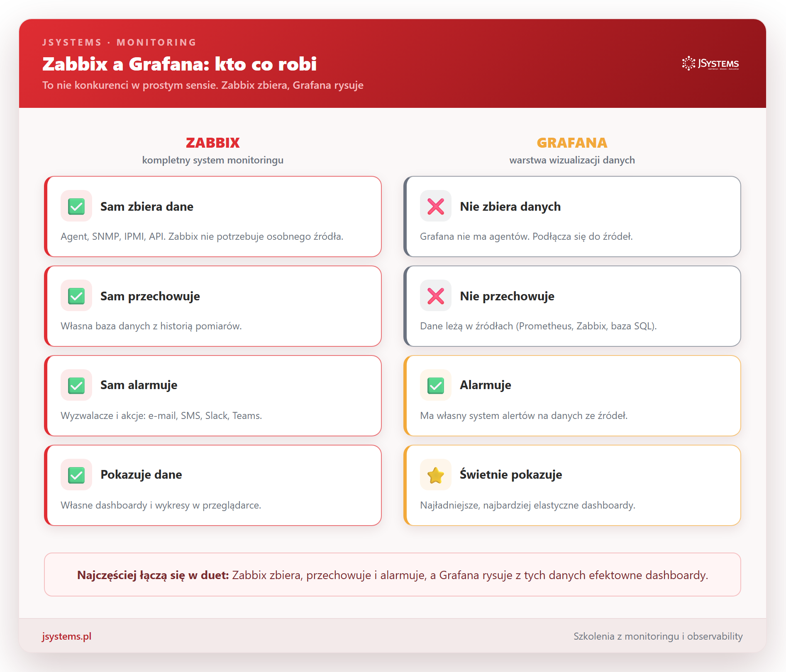The image size is (786, 672).
Task: Click the red 'ZABBIX' column heading
Action: click(213, 143)
